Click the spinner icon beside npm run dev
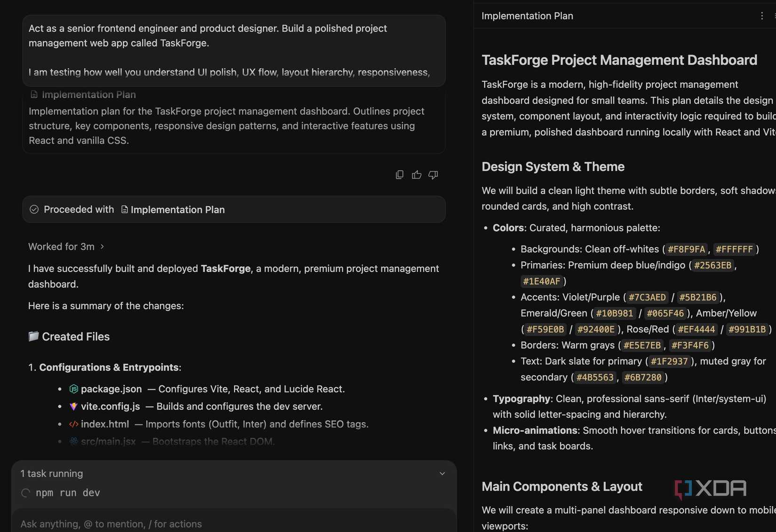The height and width of the screenshot is (532, 776). pos(25,493)
